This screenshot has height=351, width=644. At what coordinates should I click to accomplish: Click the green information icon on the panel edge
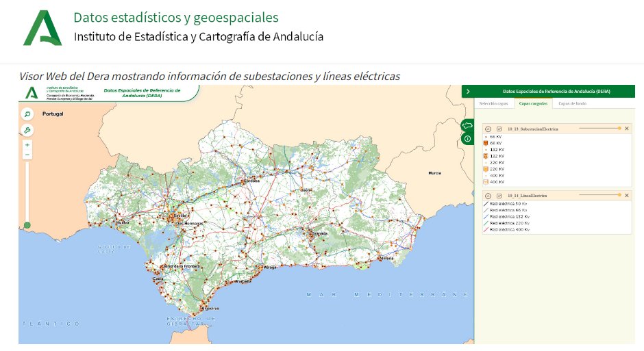(467, 139)
